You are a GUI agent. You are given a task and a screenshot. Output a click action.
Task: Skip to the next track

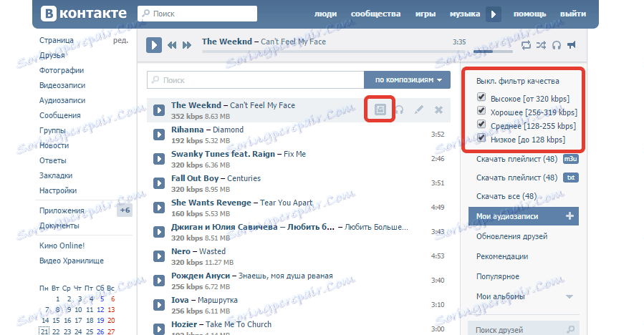[x=187, y=45]
